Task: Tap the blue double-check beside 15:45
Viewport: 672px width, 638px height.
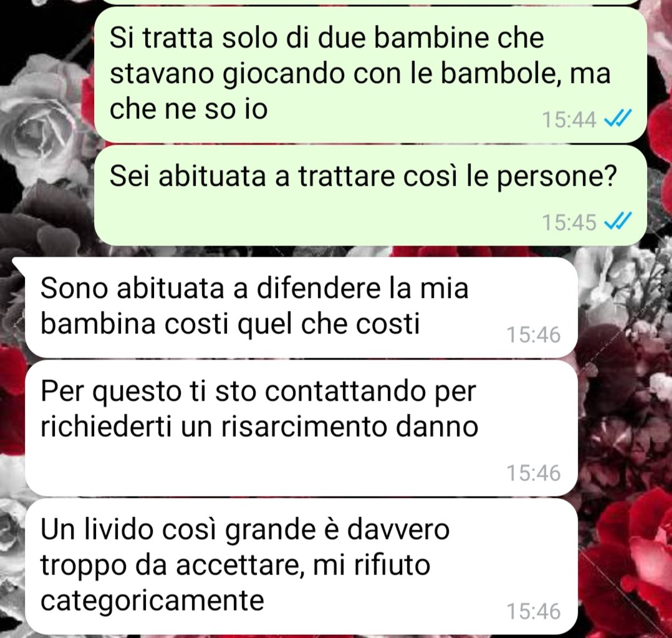Action: coord(618,222)
